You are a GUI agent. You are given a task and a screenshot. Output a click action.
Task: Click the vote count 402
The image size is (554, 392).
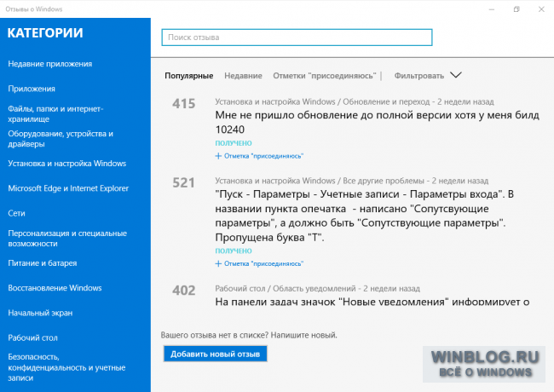(184, 291)
